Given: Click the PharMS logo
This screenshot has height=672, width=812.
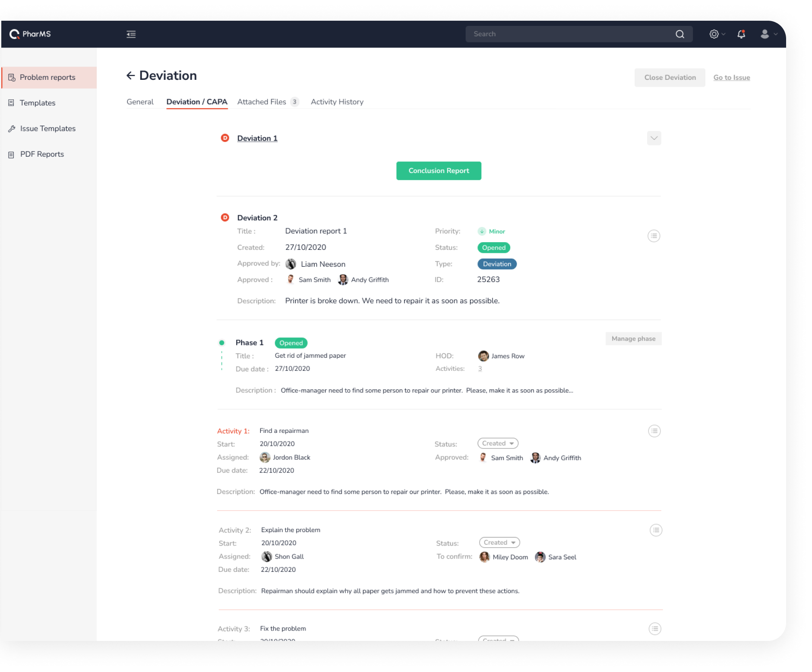Looking at the screenshot, I should (x=30, y=34).
